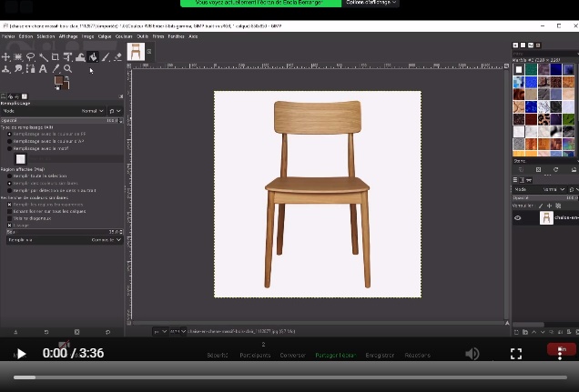Select the Rectangle Select tool
The width and height of the screenshot is (579, 392).
(18, 57)
